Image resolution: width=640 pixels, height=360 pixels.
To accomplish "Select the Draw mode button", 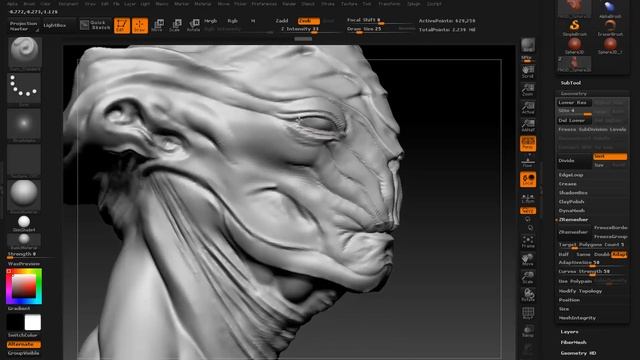I will 140,25.
